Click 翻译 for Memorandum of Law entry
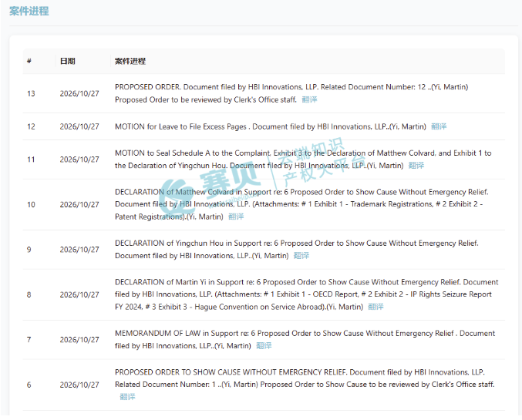 tap(264, 346)
